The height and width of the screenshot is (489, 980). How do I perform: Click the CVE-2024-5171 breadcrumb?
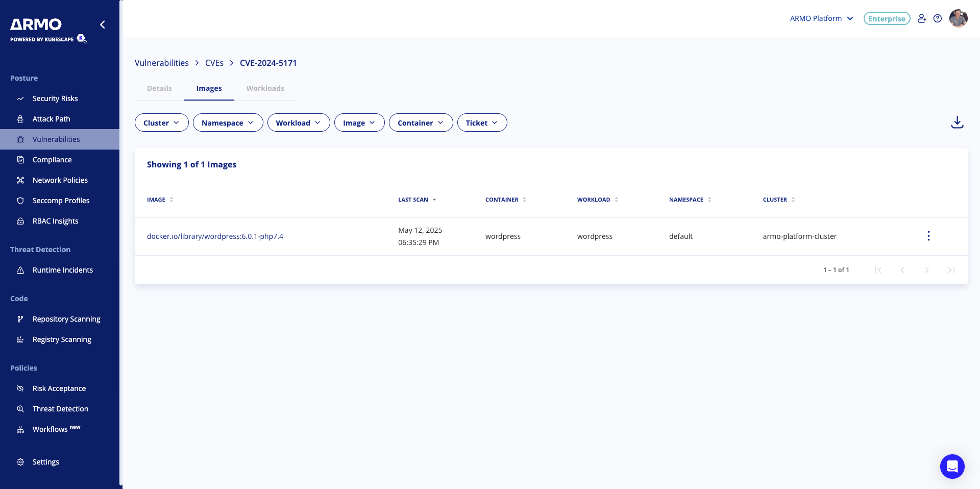(x=268, y=63)
